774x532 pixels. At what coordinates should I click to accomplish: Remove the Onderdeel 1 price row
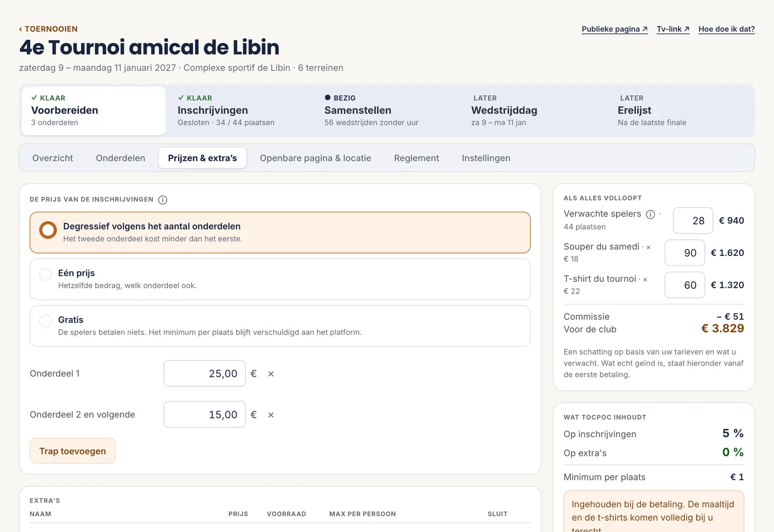point(271,374)
